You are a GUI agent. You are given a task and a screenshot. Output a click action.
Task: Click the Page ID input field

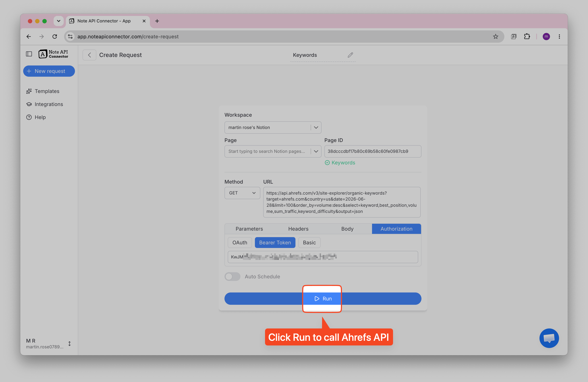(x=373, y=151)
